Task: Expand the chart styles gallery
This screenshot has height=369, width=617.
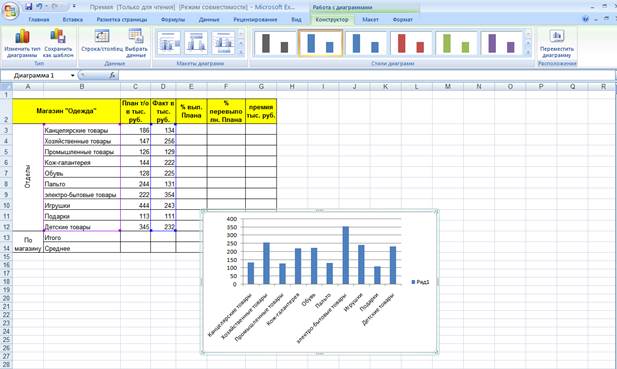Action: click(x=528, y=52)
